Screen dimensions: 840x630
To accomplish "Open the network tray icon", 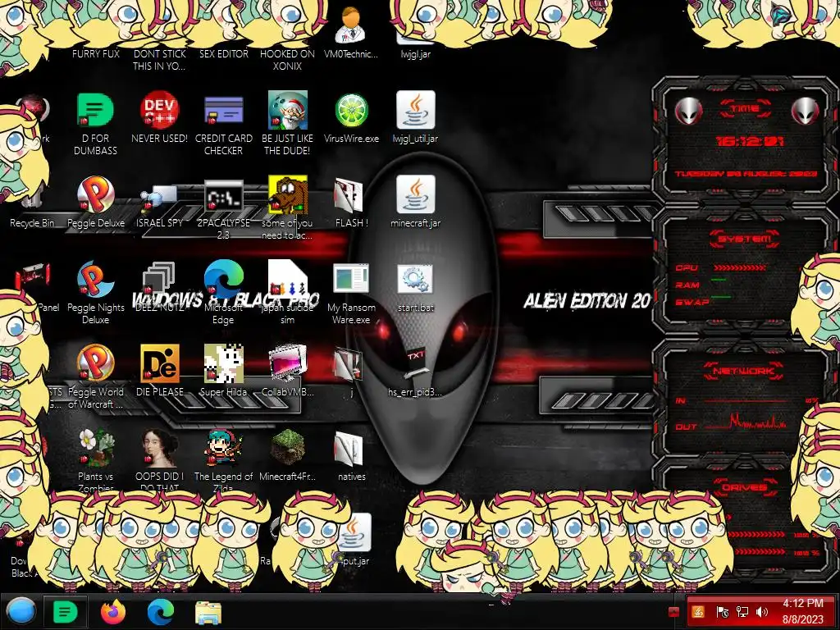I will tap(742, 612).
